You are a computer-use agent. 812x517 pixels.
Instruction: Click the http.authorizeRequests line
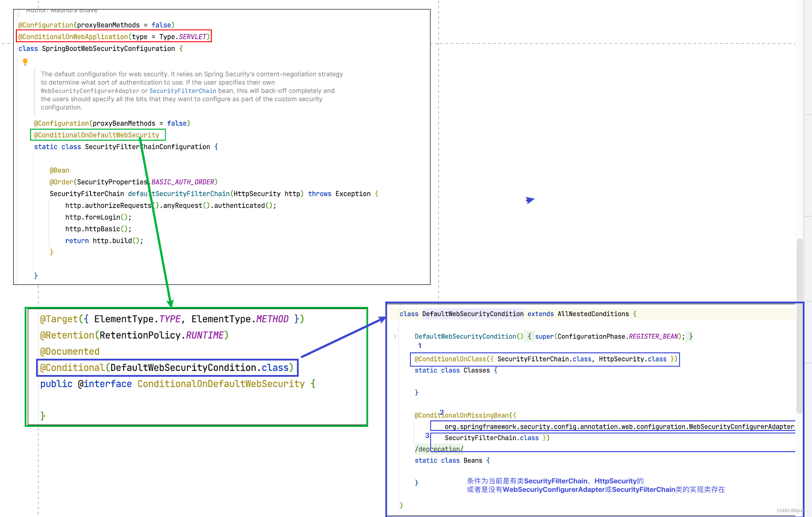click(x=171, y=206)
